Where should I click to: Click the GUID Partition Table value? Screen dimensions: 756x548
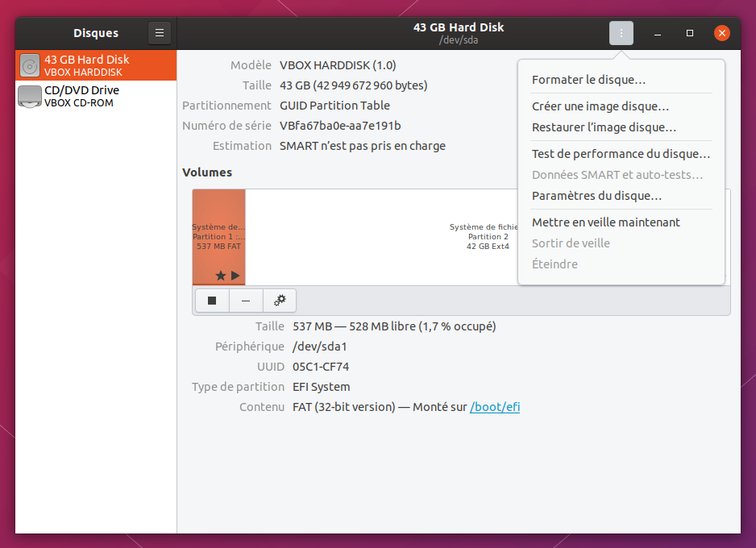pyautogui.click(x=334, y=106)
